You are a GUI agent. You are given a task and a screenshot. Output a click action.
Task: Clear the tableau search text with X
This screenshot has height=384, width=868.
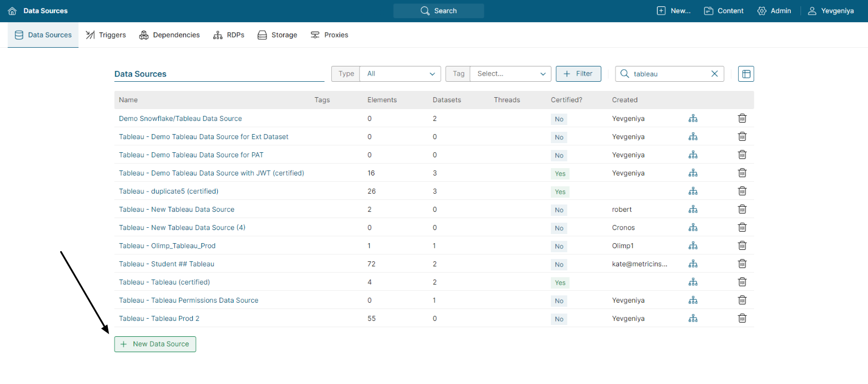pyautogui.click(x=714, y=74)
